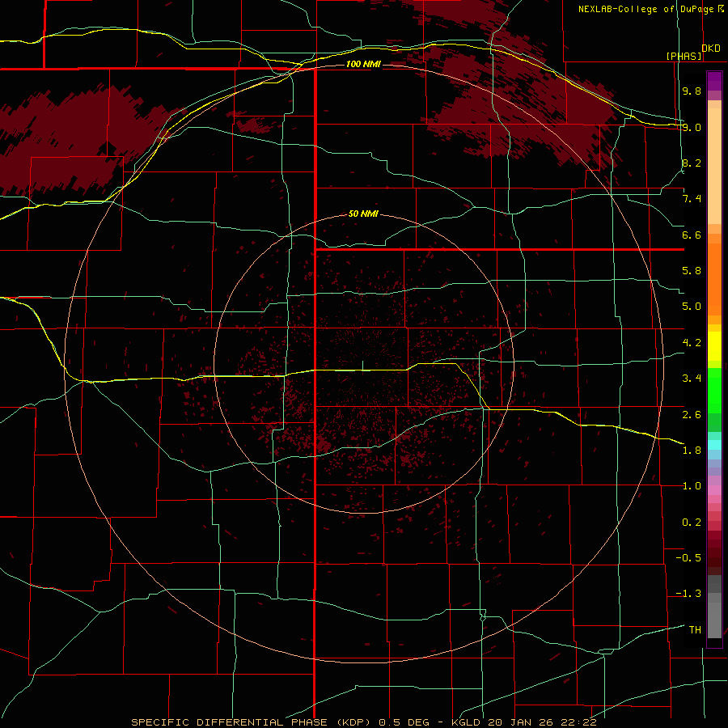The height and width of the screenshot is (728, 728).
Task: Pick the peach color band in the legend
Action: pyautogui.click(x=714, y=166)
